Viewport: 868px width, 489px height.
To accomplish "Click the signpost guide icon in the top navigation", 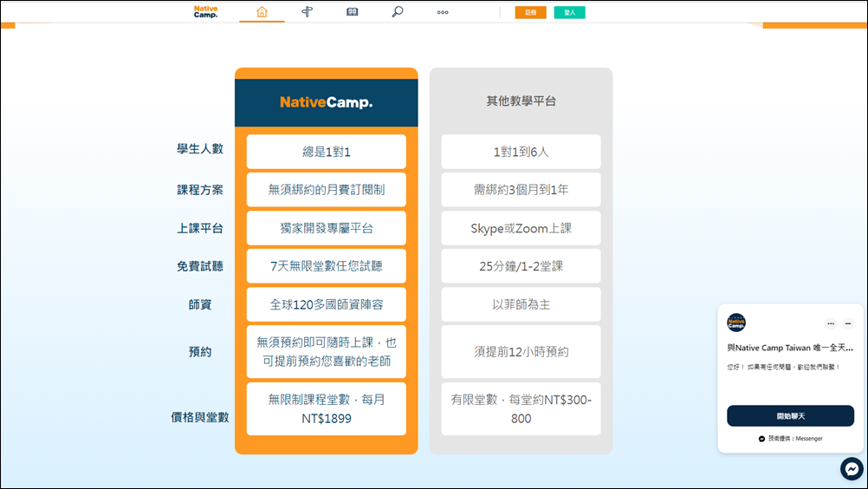I will (x=307, y=11).
